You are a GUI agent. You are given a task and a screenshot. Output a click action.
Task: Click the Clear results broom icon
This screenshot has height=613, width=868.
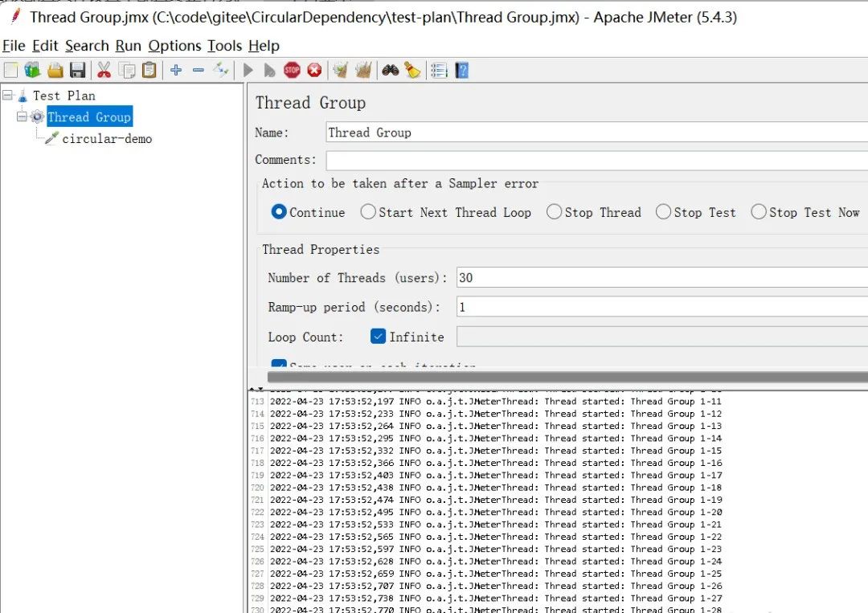341,70
